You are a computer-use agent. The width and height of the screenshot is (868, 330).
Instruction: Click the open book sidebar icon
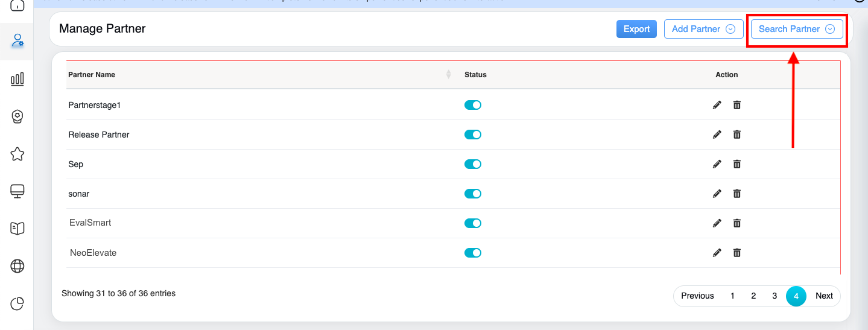[x=17, y=228]
